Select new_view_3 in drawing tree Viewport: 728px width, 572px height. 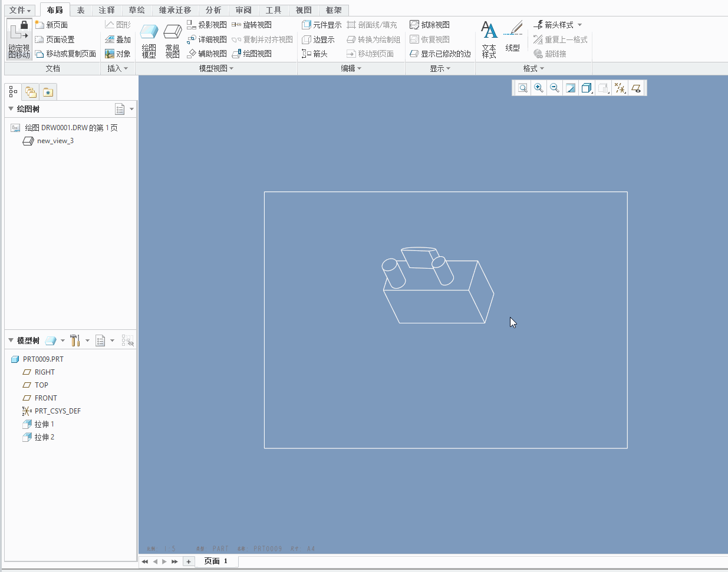click(x=48, y=141)
